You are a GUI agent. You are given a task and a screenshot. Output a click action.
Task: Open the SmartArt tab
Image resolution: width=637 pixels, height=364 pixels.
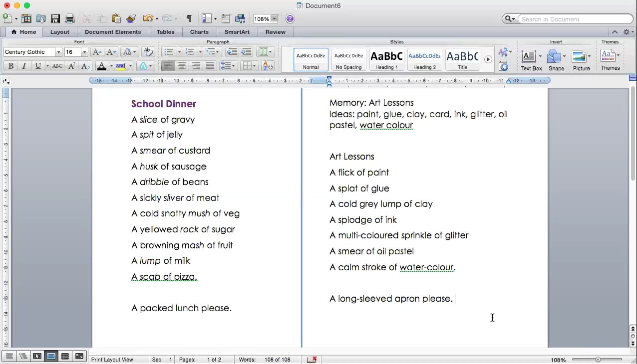237,32
